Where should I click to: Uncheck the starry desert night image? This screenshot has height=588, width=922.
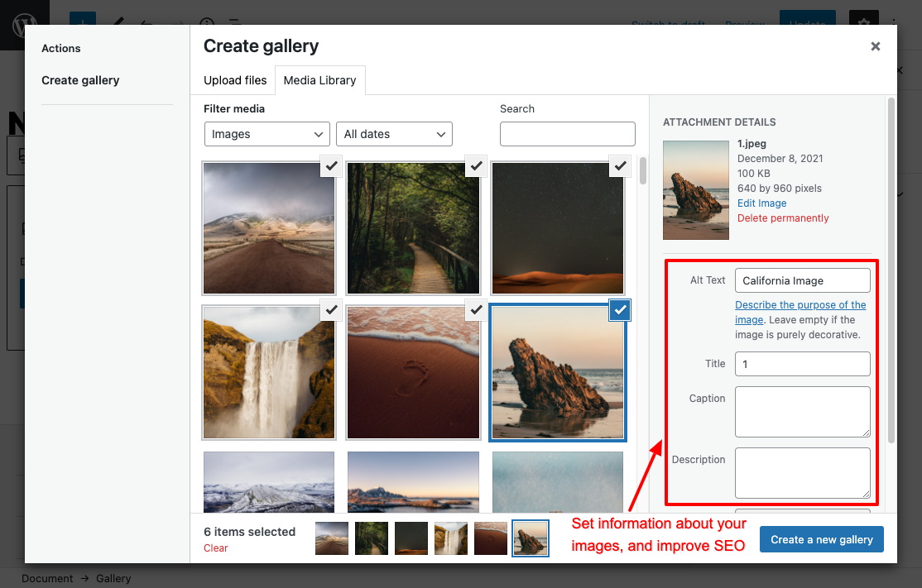pyautogui.click(x=621, y=166)
